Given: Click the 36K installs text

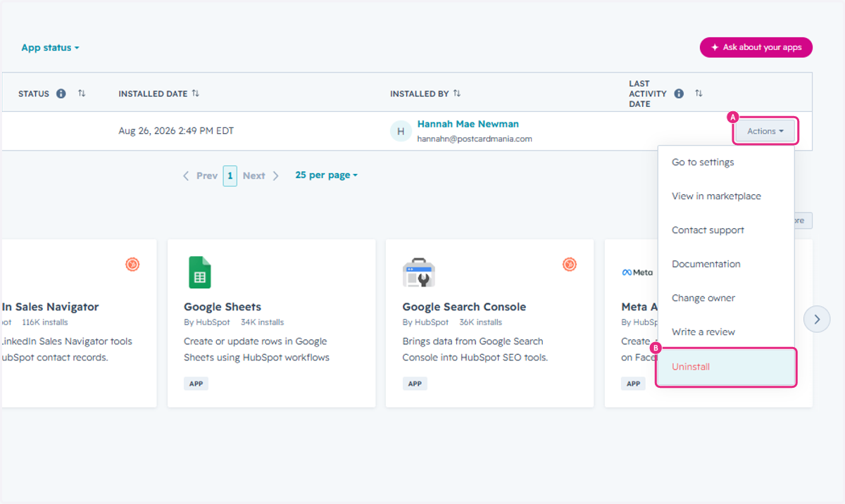Looking at the screenshot, I should pos(480,322).
